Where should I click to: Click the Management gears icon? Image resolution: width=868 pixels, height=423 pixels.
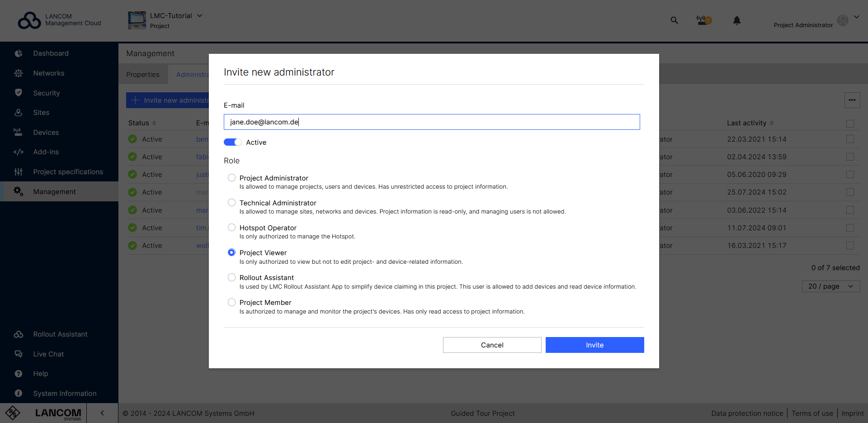point(19,191)
